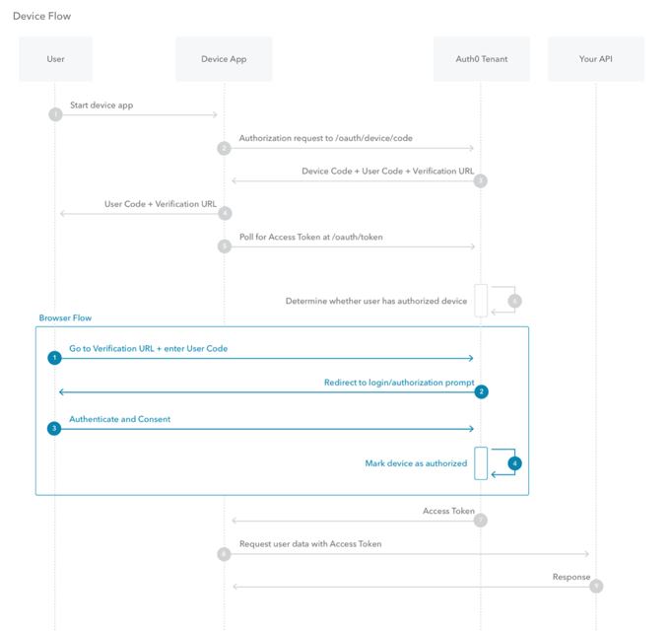Image resolution: width=672 pixels, height=631 pixels.
Task: Select the Your API participant box
Action: coord(596,59)
